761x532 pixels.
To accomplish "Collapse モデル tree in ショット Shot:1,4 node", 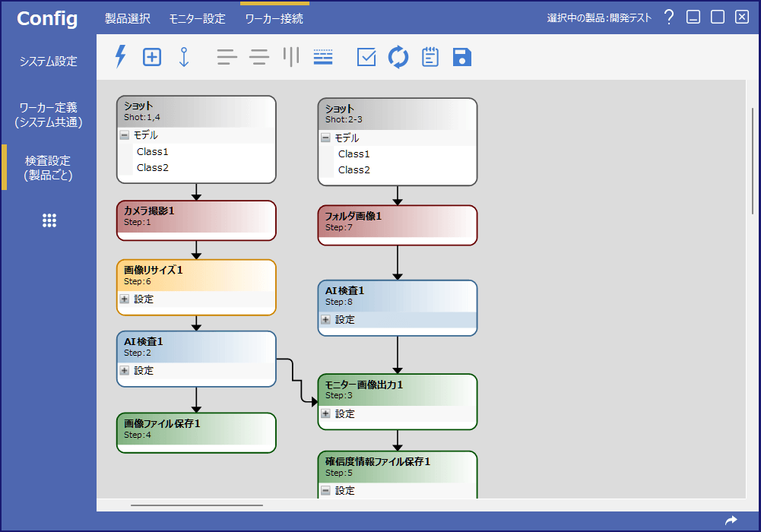I will pos(124,135).
